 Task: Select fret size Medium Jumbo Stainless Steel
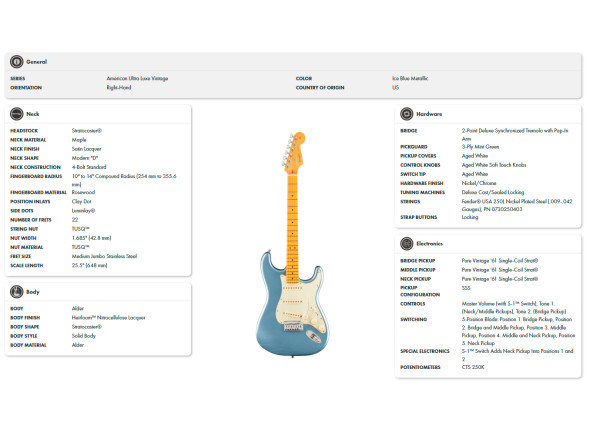tap(104, 256)
